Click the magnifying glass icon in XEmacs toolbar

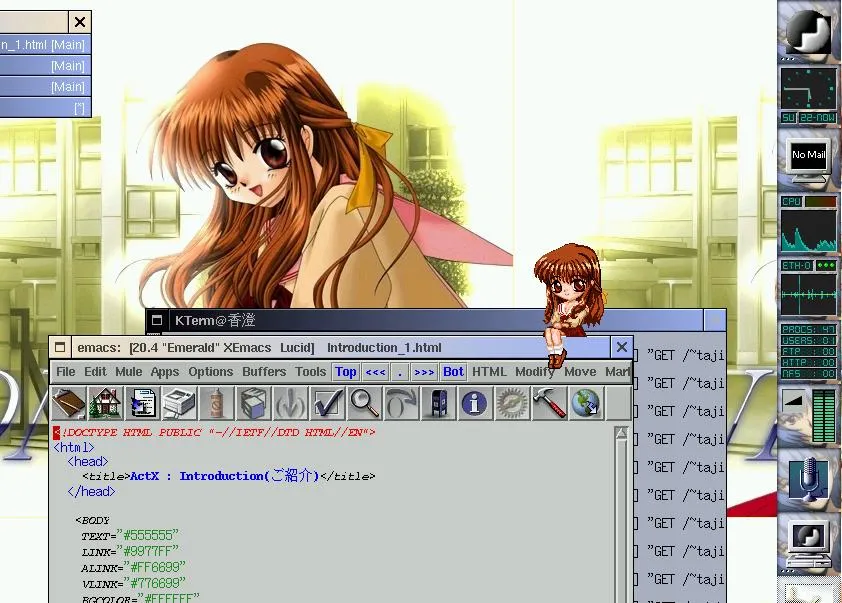click(365, 403)
